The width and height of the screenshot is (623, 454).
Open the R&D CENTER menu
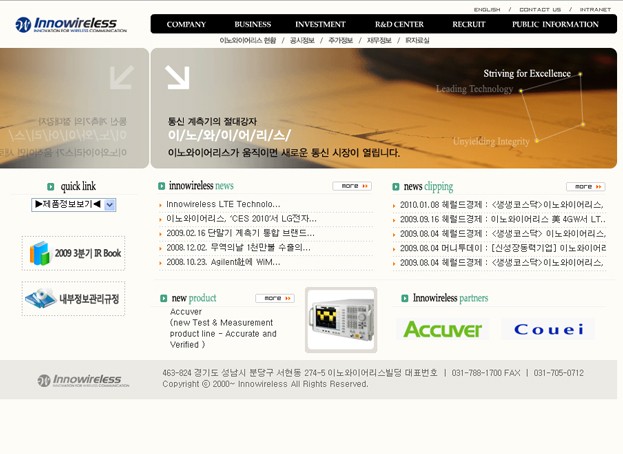[399, 24]
